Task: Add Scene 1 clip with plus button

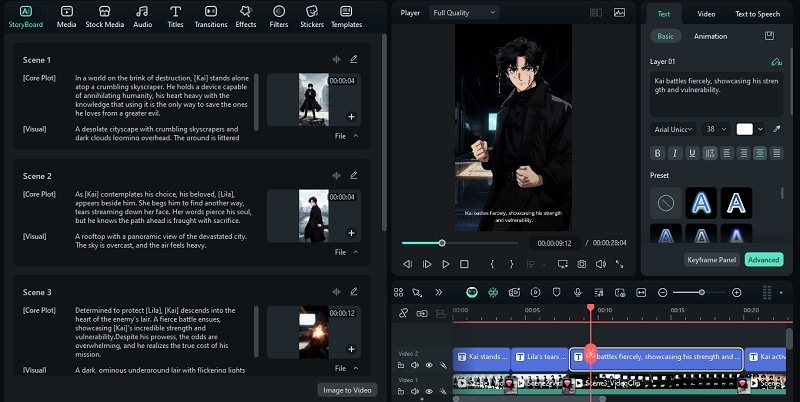Action: pyautogui.click(x=351, y=117)
